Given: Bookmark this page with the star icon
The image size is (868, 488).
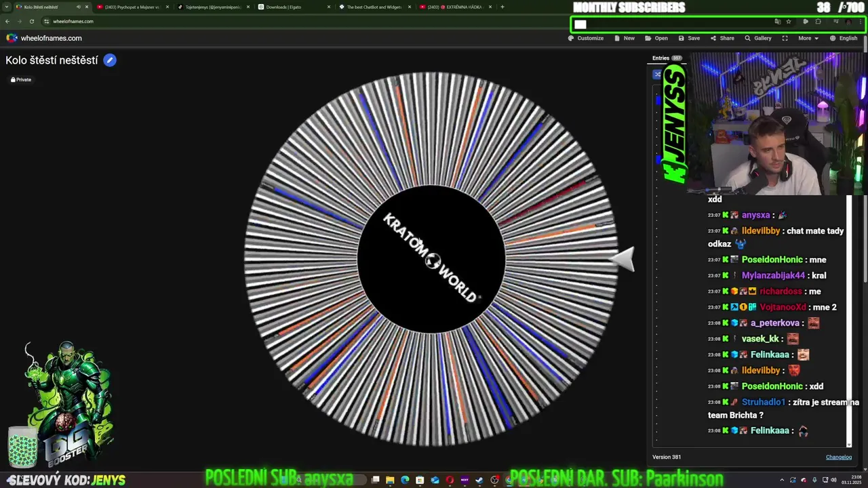Looking at the screenshot, I should [x=789, y=22].
